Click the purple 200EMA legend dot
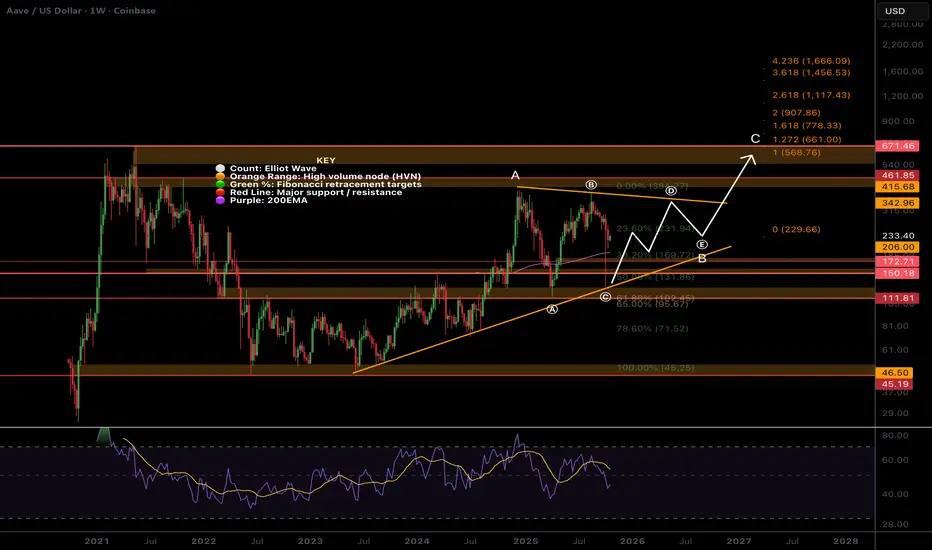 (220, 200)
